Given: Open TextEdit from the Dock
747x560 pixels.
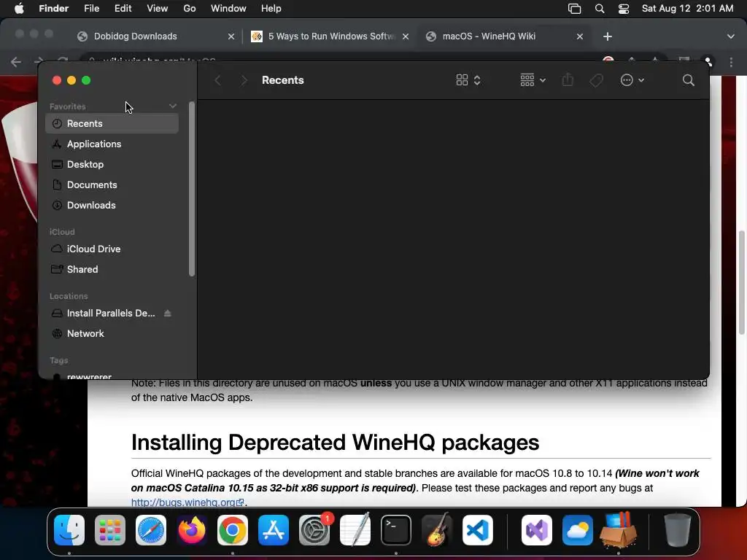Looking at the screenshot, I should click(355, 530).
